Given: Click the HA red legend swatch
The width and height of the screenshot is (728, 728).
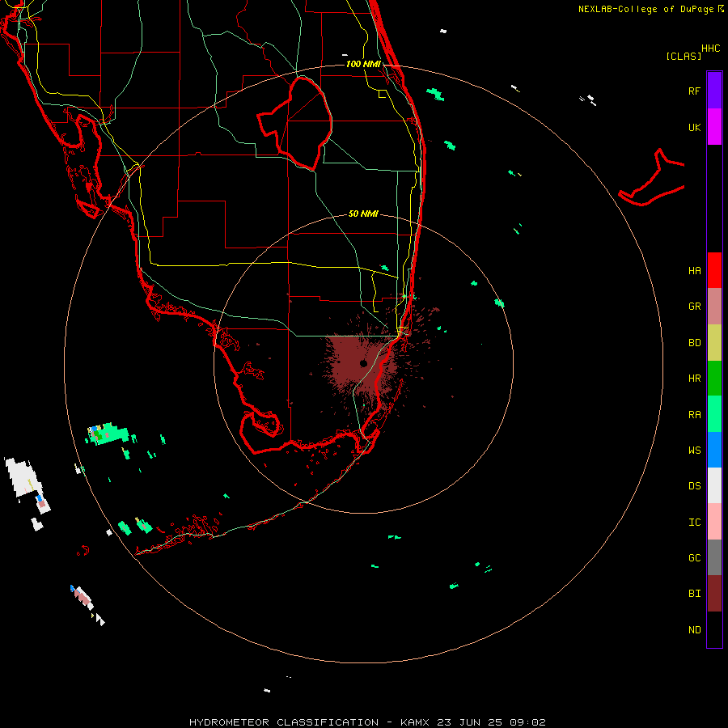Looking at the screenshot, I should point(714,270).
